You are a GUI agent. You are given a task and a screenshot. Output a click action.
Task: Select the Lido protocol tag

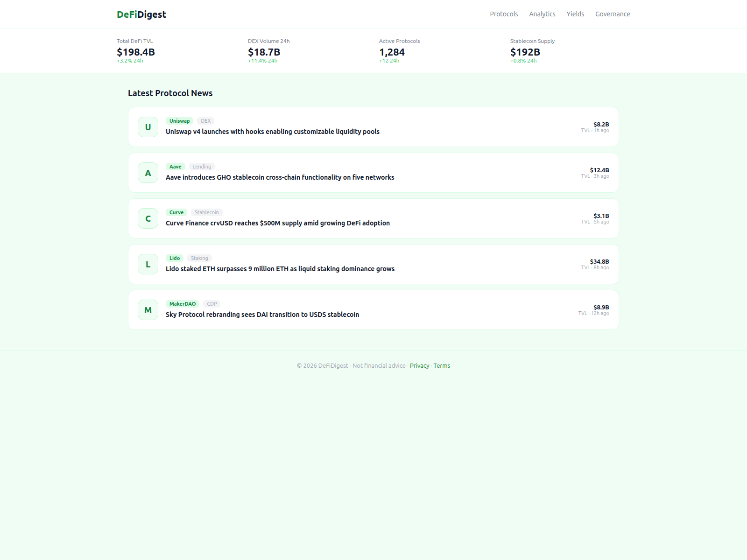pos(175,258)
